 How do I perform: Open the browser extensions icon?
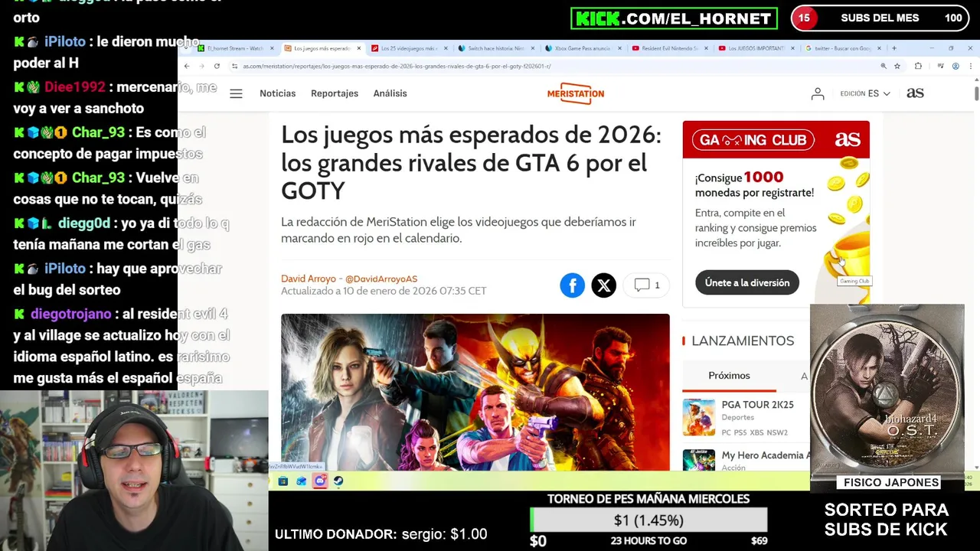coord(918,67)
